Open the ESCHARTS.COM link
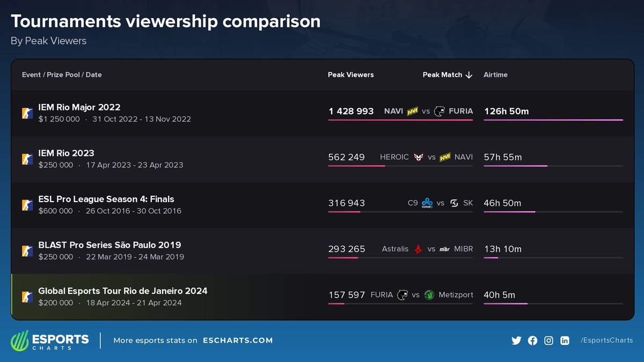Image resolution: width=644 pixels, height=362 pixels. pyautogui.click(x=238, y=341)
